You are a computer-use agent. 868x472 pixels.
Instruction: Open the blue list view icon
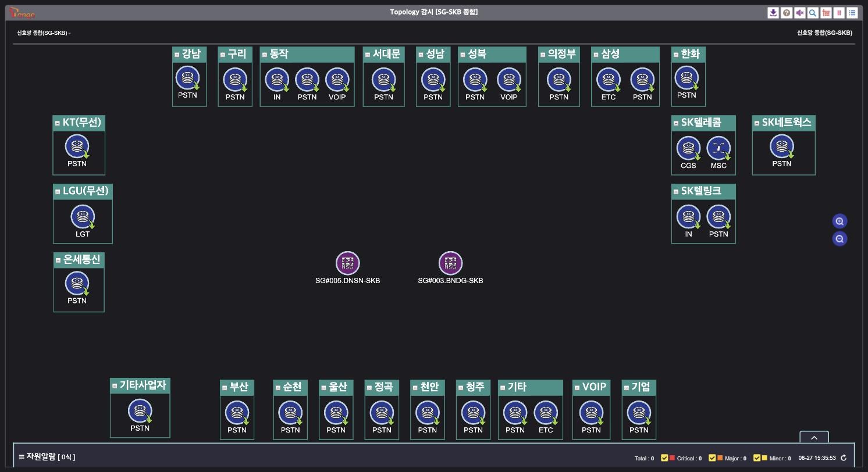coord(852,13)
